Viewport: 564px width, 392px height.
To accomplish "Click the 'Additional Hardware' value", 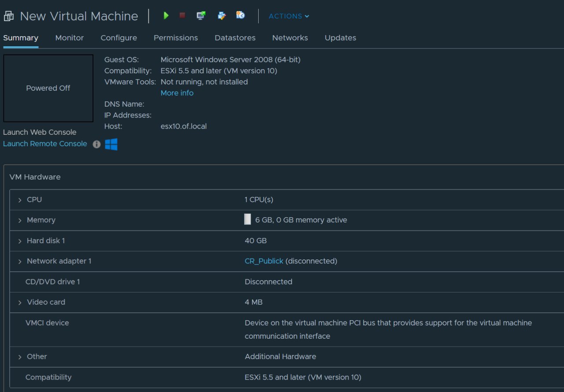I will 281,356.
